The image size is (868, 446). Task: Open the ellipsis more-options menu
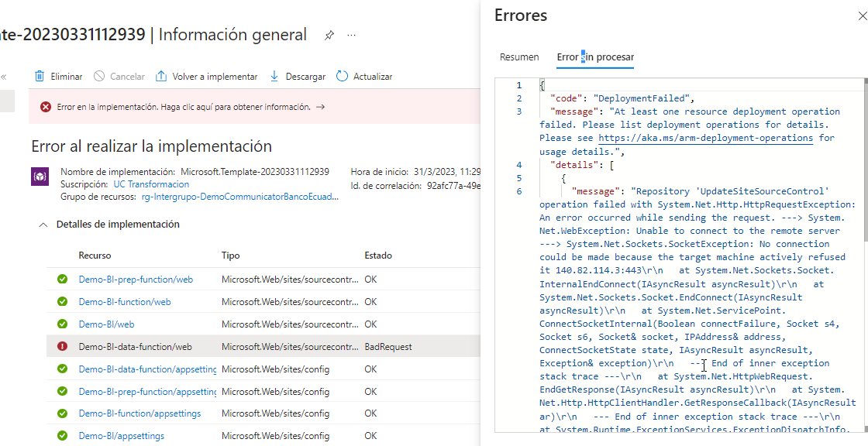click(351, 35)
